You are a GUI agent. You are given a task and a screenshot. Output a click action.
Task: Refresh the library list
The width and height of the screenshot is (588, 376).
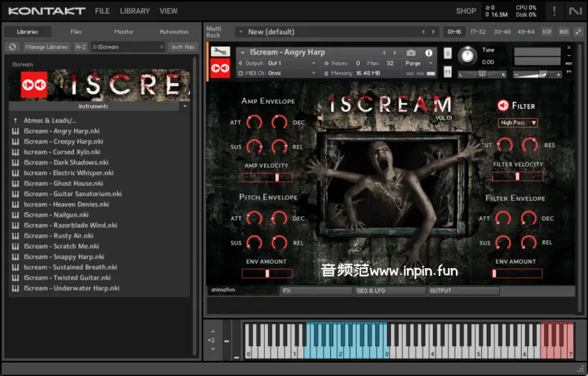click(12, 46)
